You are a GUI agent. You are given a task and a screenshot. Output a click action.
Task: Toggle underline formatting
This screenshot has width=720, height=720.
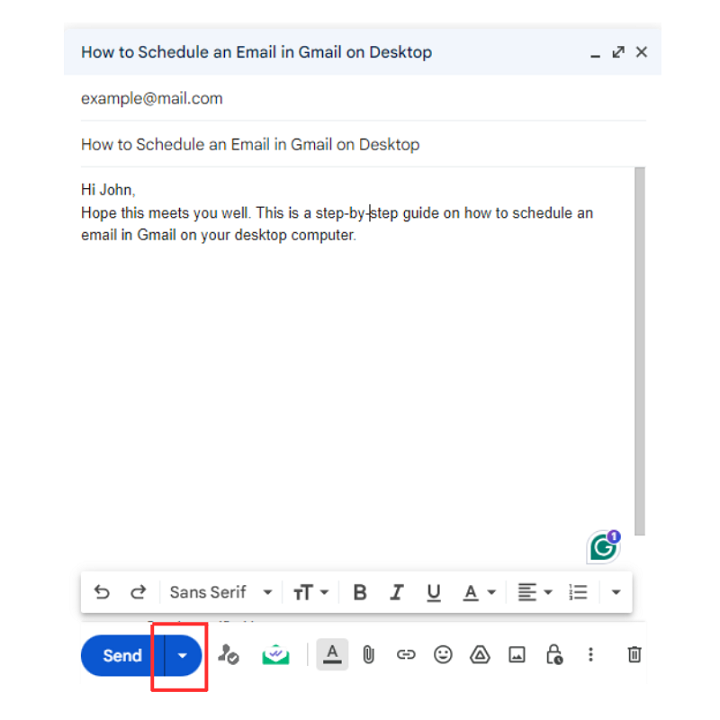tap(433, 592)
